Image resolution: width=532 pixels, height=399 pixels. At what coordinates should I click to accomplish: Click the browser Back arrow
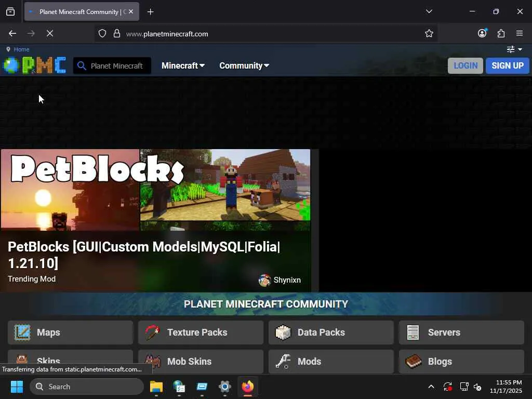tap(12, 33)
